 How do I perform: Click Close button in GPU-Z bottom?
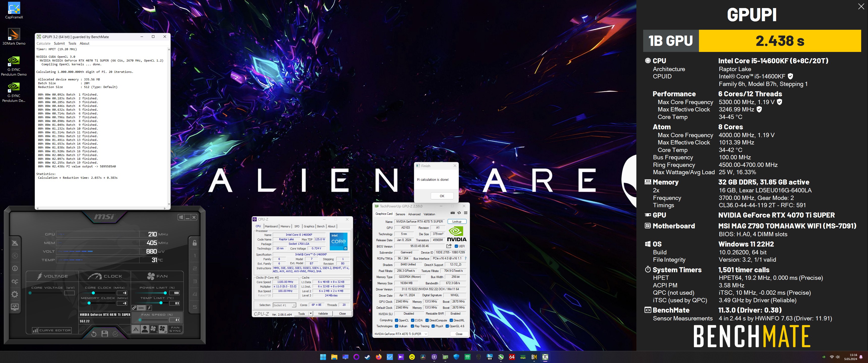(x=459, y=334)
